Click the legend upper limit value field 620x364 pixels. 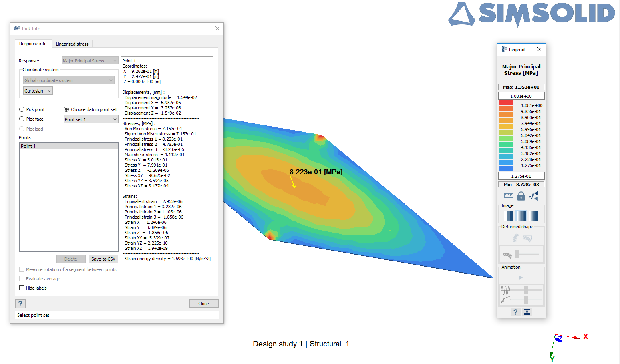(521, 96)
